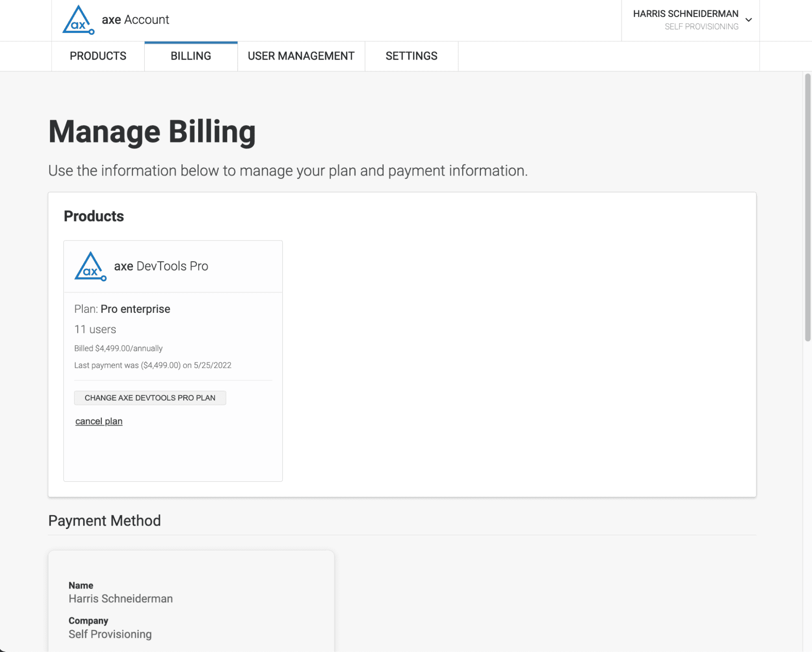
Task: Click the Pro enterprise plan name
Action: coord(135,309)
